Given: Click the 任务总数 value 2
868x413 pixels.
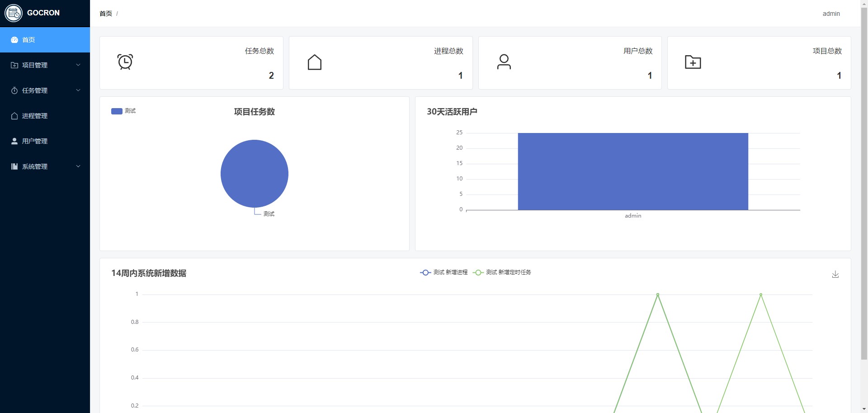Looking at the screenshot, I should coord(271,76).
